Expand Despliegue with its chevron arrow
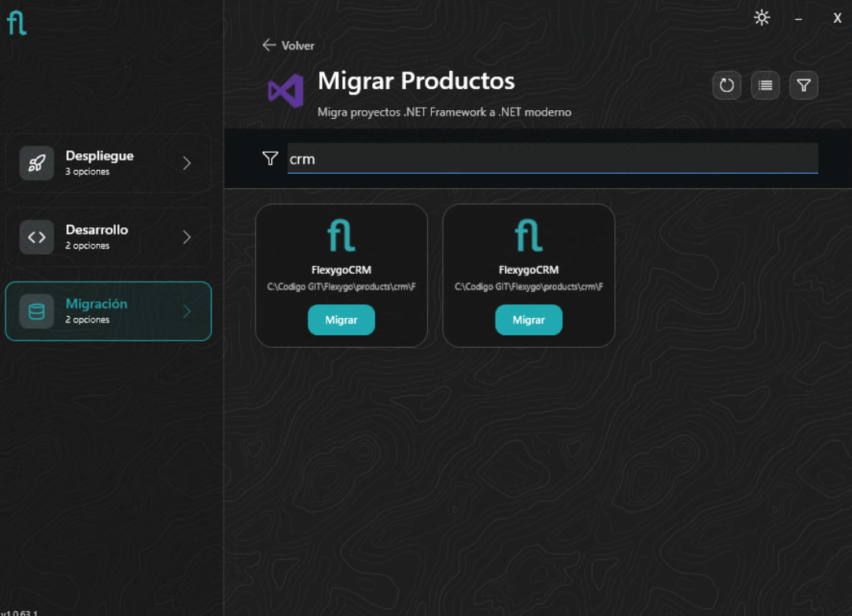The width and height of the screenshot is (852, 616). (187, 163)
